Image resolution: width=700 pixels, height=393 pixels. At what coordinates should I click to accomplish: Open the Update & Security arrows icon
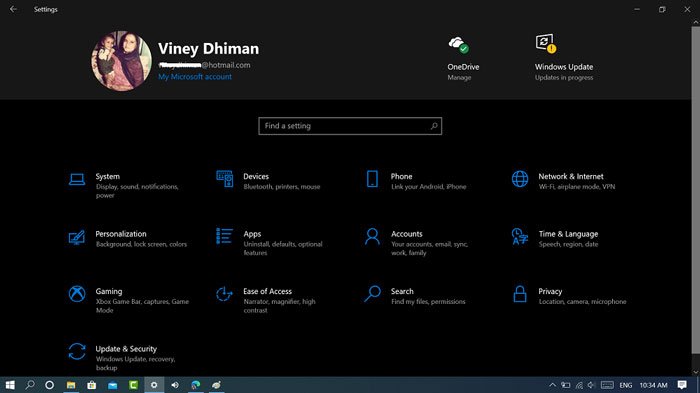point(77,351)
